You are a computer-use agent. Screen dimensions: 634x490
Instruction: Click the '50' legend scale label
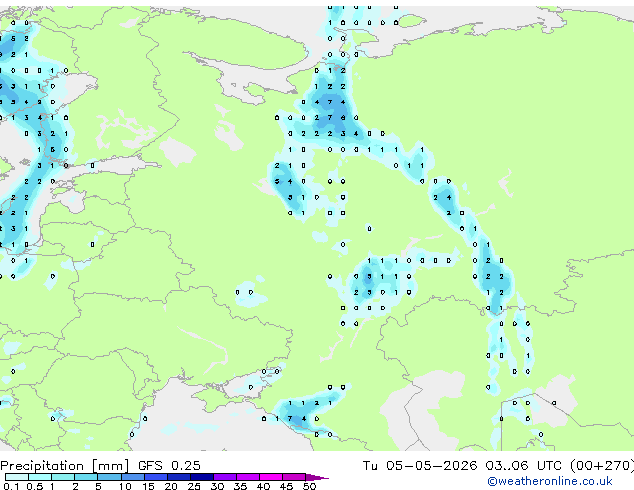click(x=309, y=486)
